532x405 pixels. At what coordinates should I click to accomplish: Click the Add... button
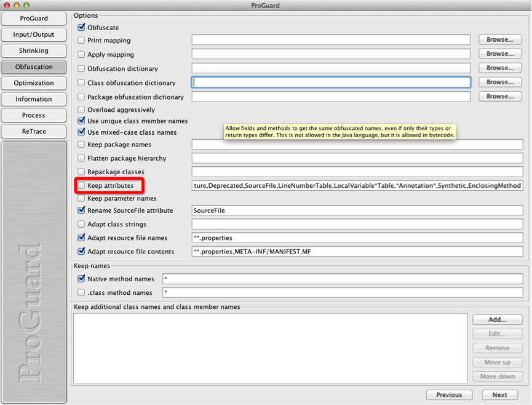[x=498, y=320]
